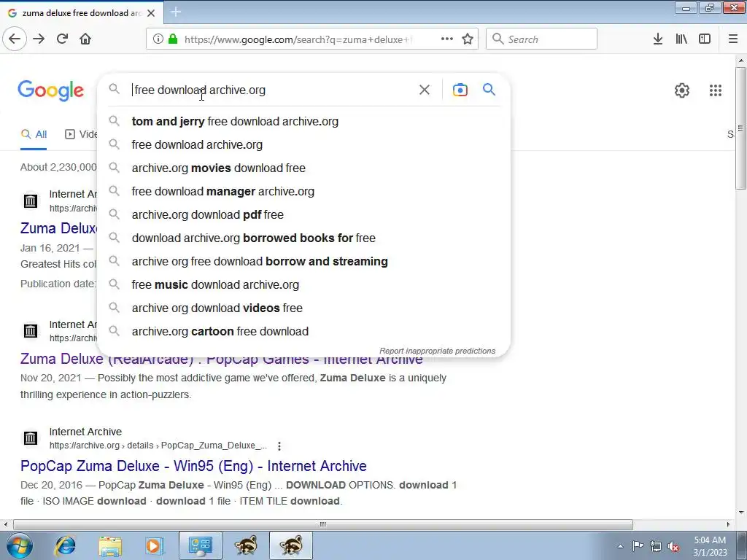Screen dimensions: 747x560
Task: Choose suggestion borrow and streaming
Action: tap(303, 262)
